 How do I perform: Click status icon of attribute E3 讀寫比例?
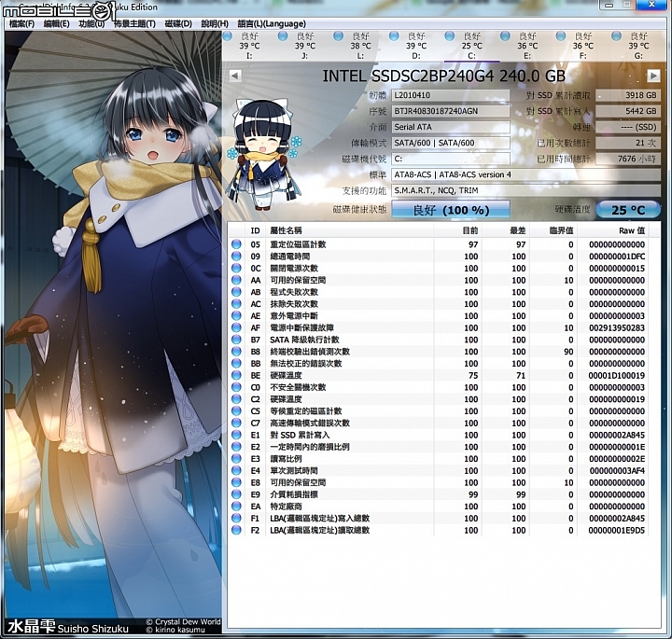point(236,459)
